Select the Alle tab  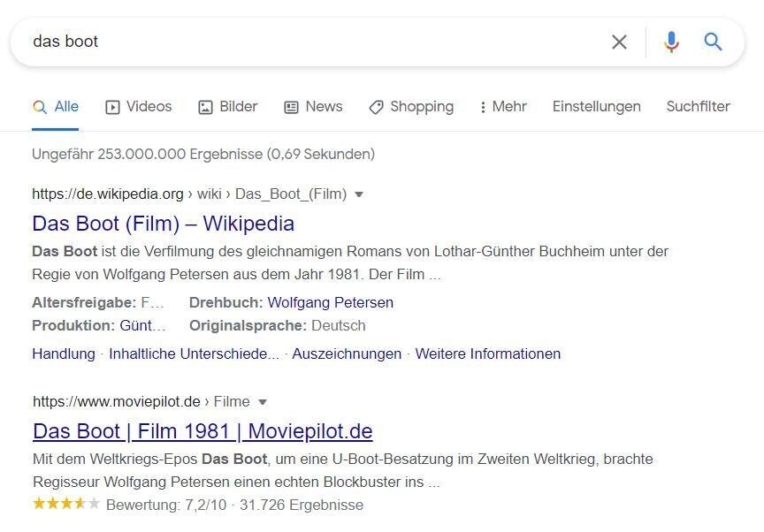coord(56,107)
